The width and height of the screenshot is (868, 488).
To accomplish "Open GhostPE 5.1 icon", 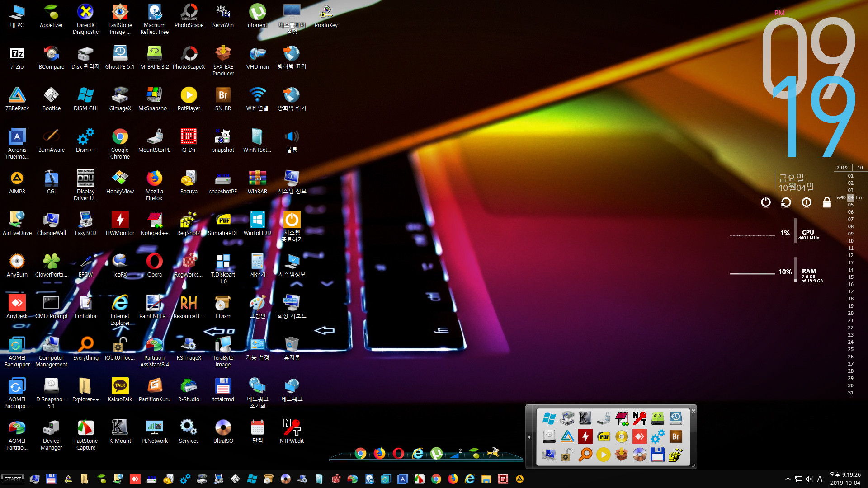I will click(120, 58).
